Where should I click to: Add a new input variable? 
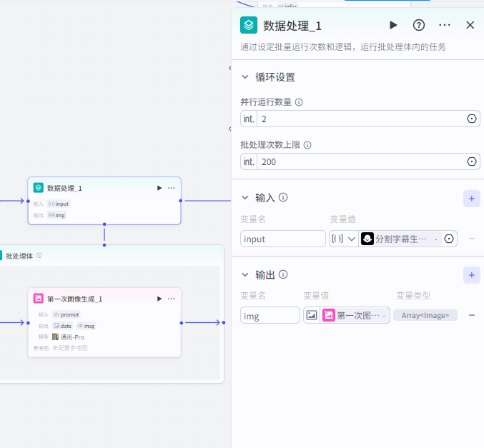(x=471, y=199)
